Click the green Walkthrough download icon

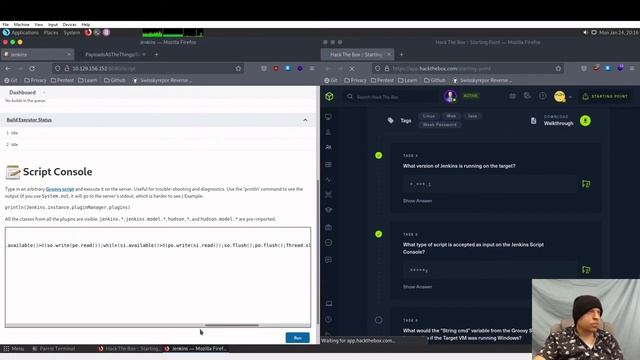tap(585, 120)
